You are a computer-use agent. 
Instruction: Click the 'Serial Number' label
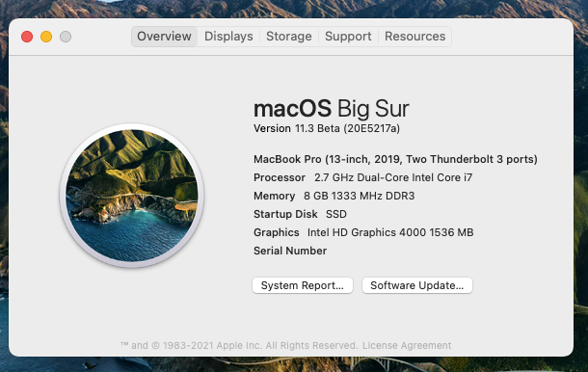pos(290,251)
